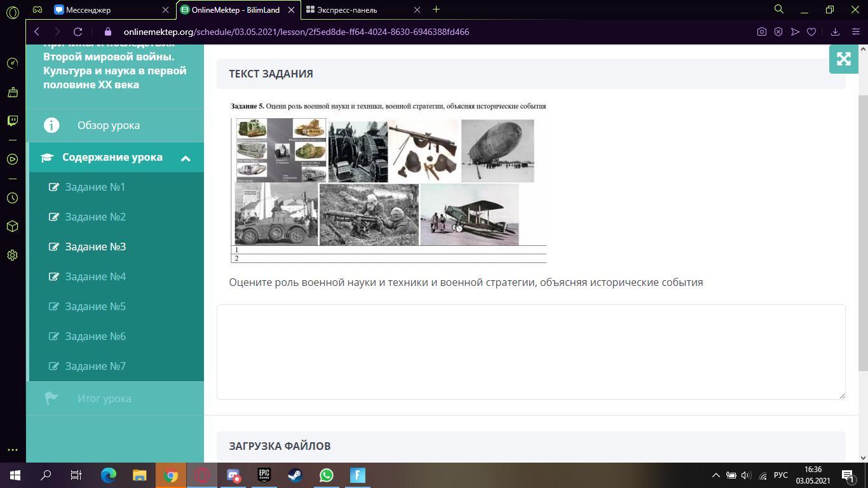868x488 pixels.
Task: Open Steam from the taskbar
Action: tap(295, 475)
